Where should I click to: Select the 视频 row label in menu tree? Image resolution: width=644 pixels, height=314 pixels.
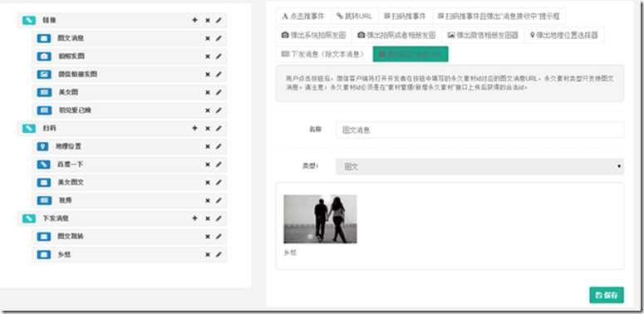pos(66,200)
